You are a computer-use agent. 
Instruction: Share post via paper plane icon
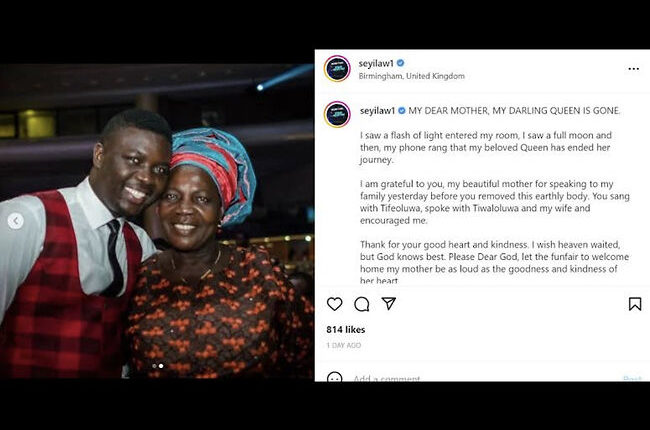click(388, 304)
